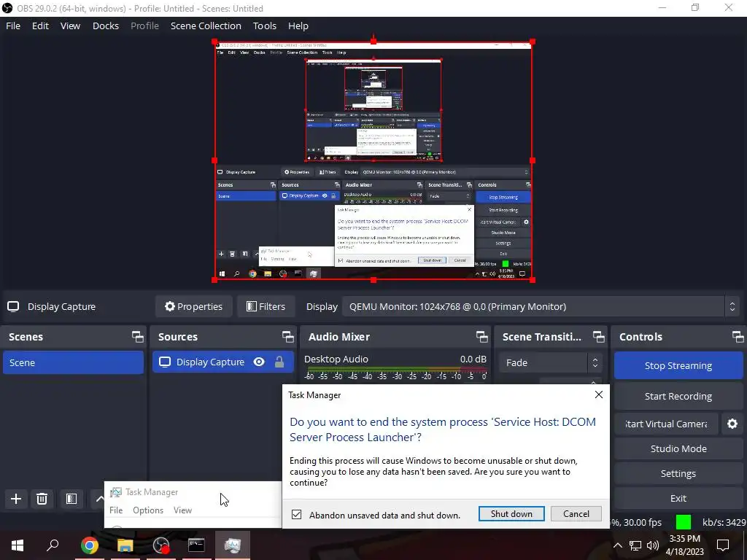Open the View menu in OBS
The height and width of the screenshot is (560, 747).
pos(70,26)
